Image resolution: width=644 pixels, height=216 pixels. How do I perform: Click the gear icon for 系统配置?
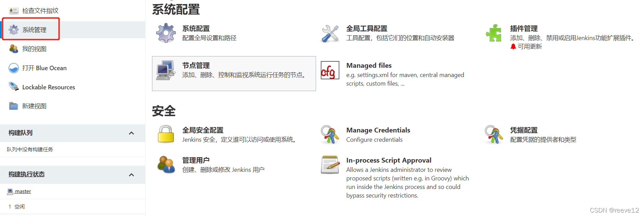[166, 33]
